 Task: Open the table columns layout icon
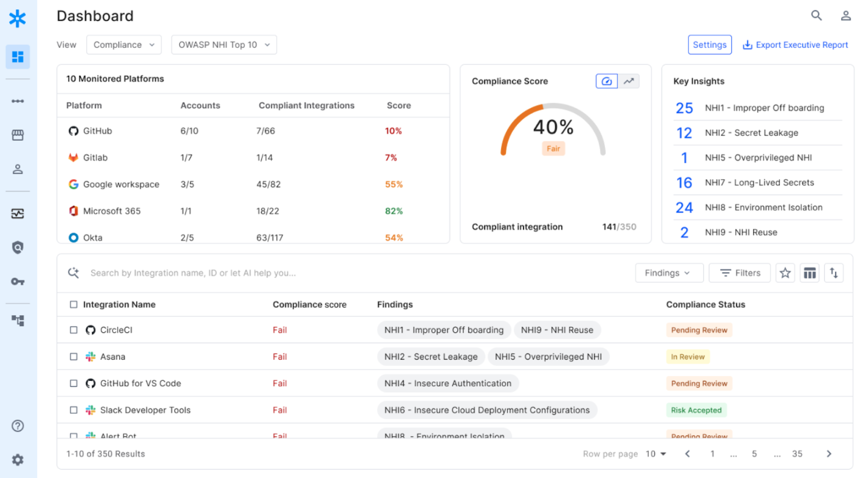(809, 273)
